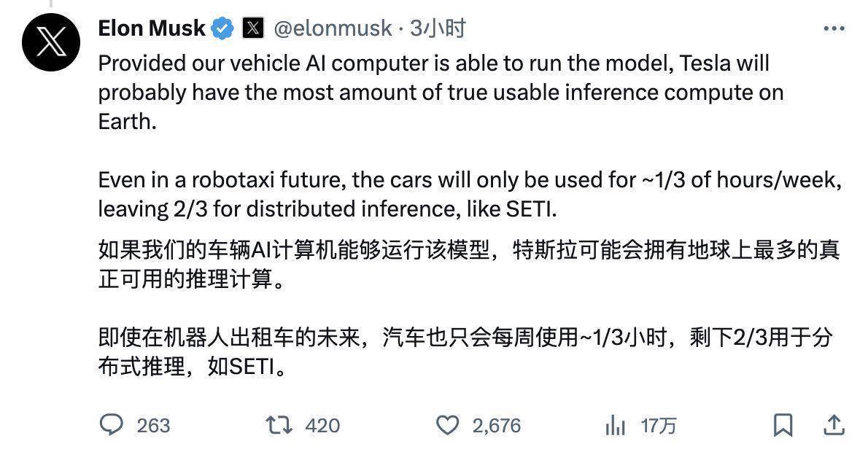Click the 263 replies count
The height and width of the screenshot is (452, 868).
153,425
